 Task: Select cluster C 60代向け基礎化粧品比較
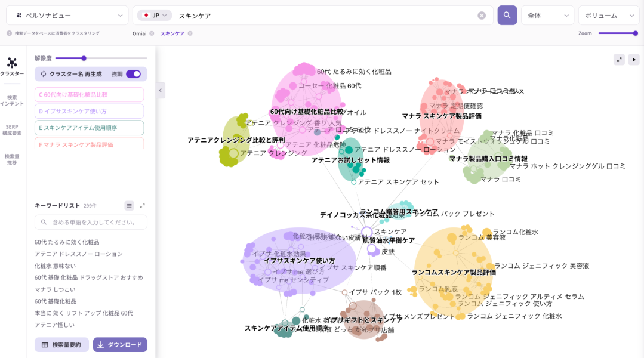(89, 95)
